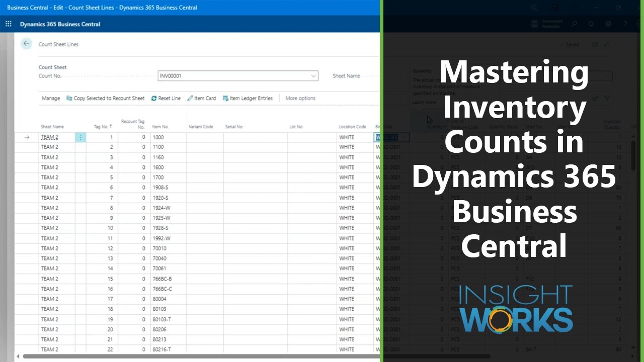Click Copy Selected to Recount Sheet
Image resolution: width=644 pixels, height=362 pixels.
tap(106, 98)
